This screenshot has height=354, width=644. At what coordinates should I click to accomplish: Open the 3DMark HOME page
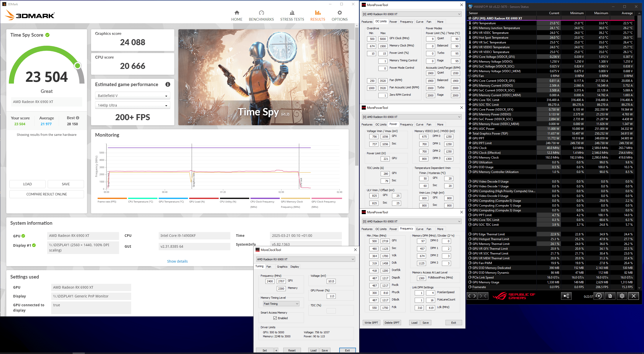pyautogui.click(x=237, y=16)
